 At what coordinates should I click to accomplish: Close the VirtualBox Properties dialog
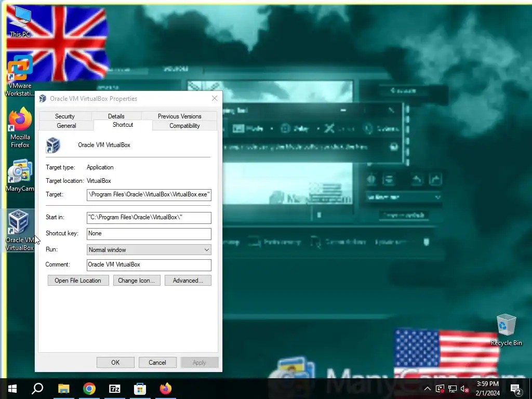(x=215, y=98)
